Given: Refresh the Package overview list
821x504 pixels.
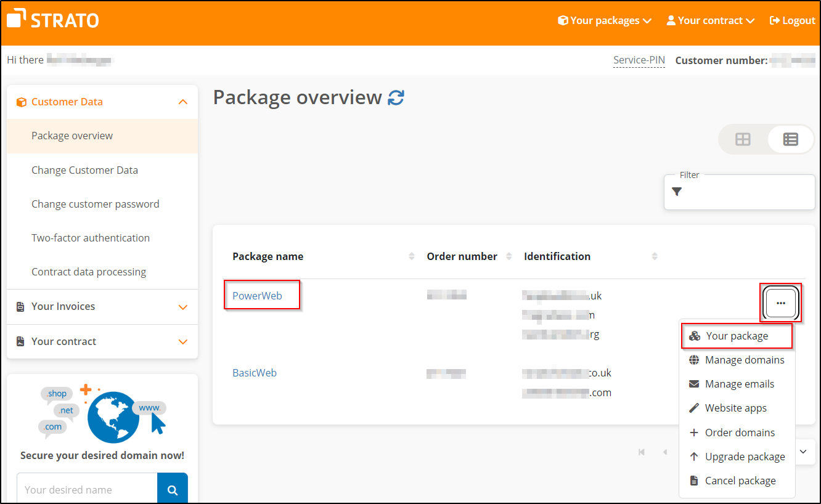Looking at the screenshot, I should 396,97.
